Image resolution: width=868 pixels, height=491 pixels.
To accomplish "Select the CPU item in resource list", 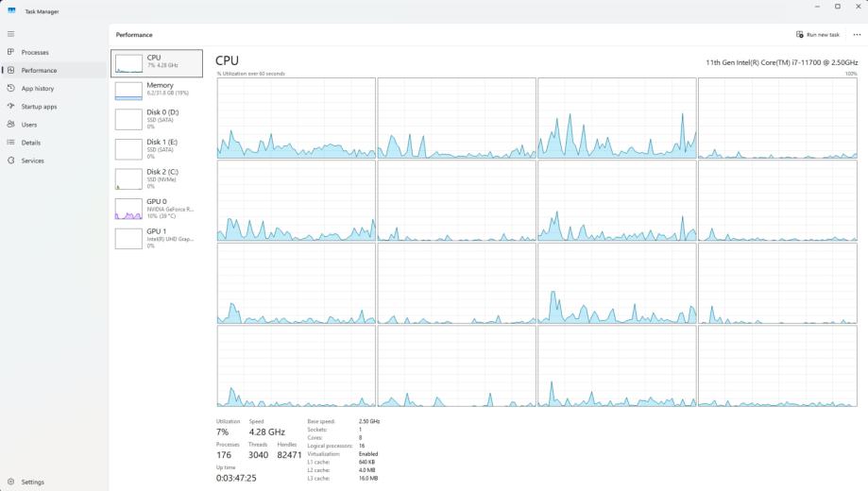I will click(x=157, y=63).
